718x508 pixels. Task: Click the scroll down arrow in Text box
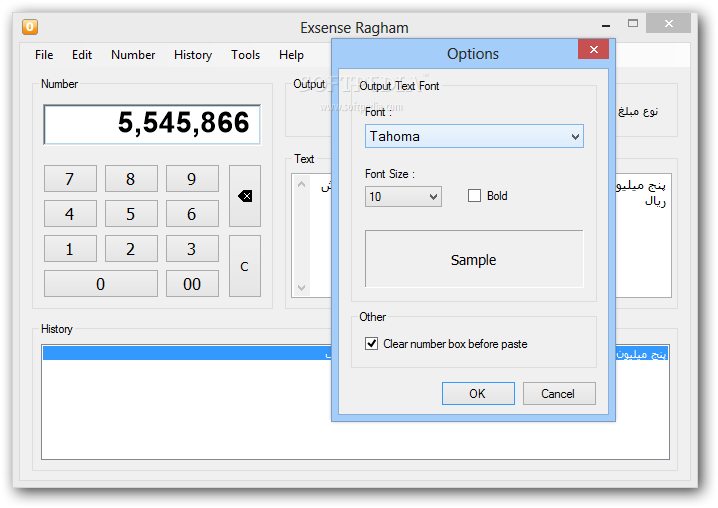click(301, 288)
